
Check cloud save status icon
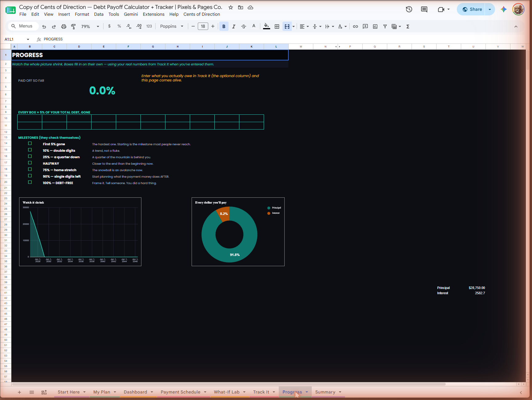point(250,7)
